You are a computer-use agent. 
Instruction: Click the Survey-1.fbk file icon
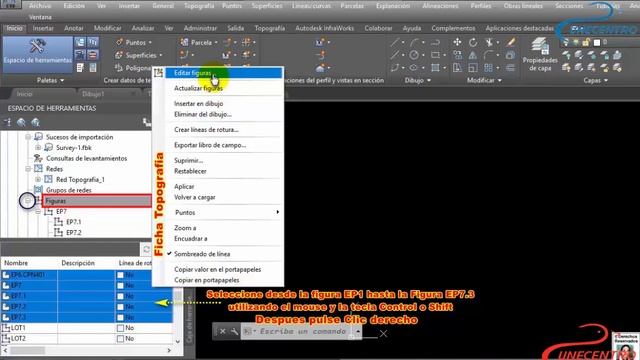point(49,147)
